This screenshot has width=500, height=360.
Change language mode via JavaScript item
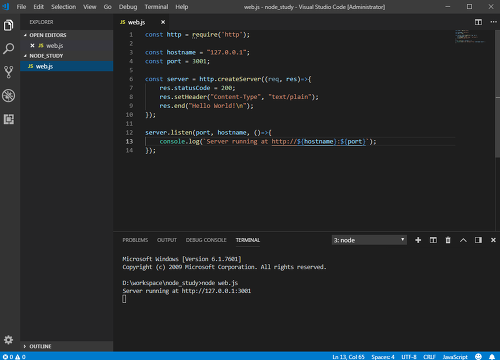pyautogui.click(x=455, y=357)
